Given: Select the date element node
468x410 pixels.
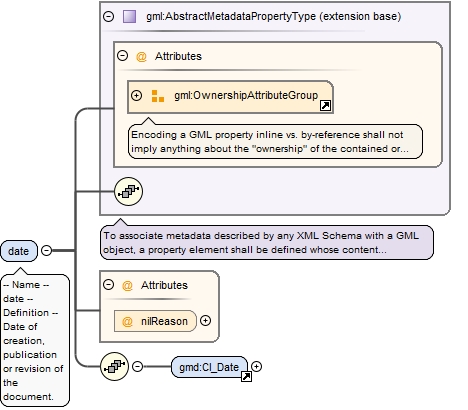Looking at the screenshot, I should click(19, 251).
